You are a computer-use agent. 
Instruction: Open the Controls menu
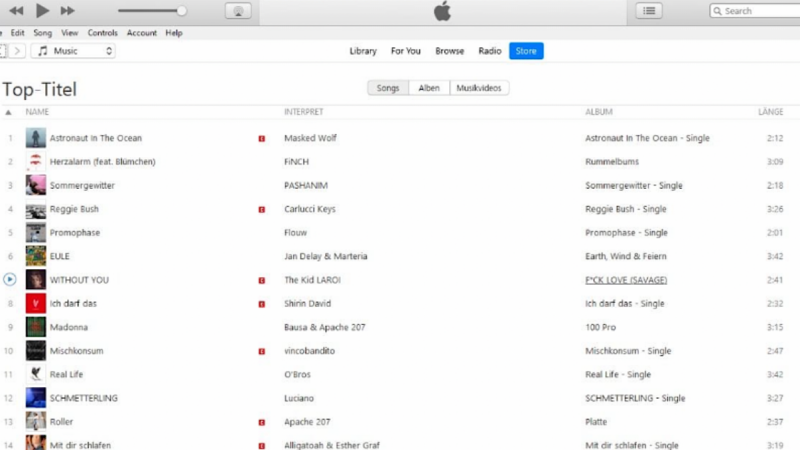tap(103, 33)
